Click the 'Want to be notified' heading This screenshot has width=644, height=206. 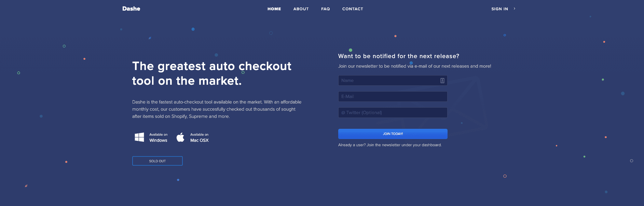coord(399,56)
